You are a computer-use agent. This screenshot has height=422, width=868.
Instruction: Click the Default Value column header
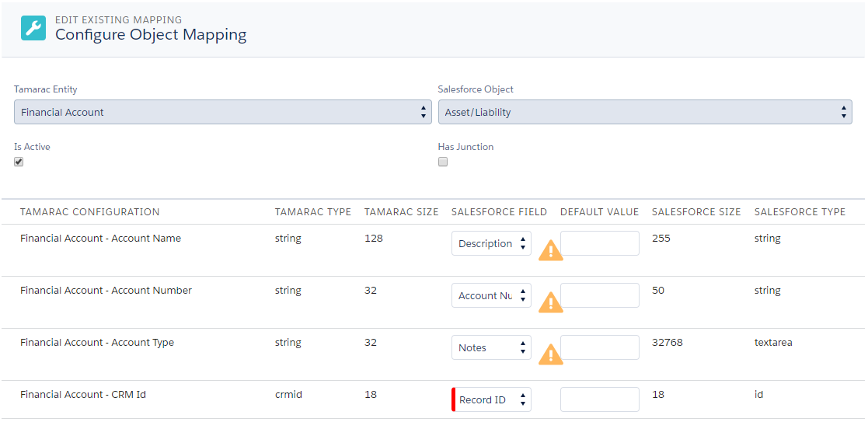click(599, 211)
